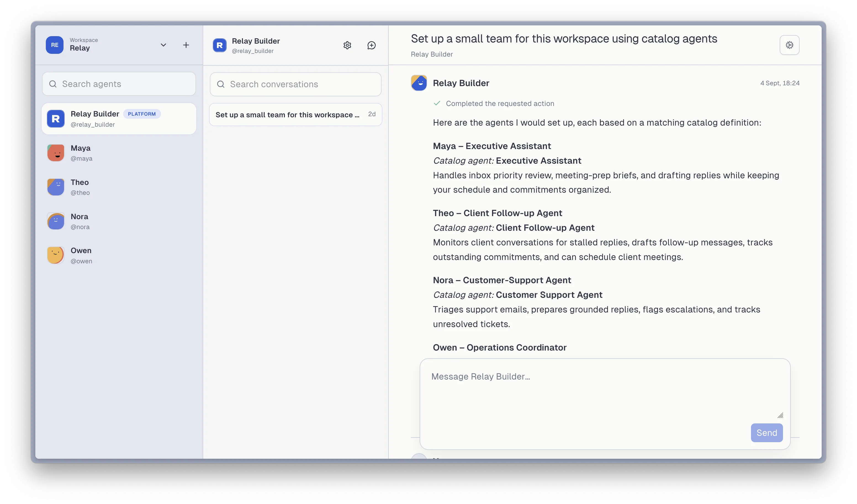Screen dimensions: 857x504
Task: Open 'Set up a small team' conversation
Action: [295, 115]
